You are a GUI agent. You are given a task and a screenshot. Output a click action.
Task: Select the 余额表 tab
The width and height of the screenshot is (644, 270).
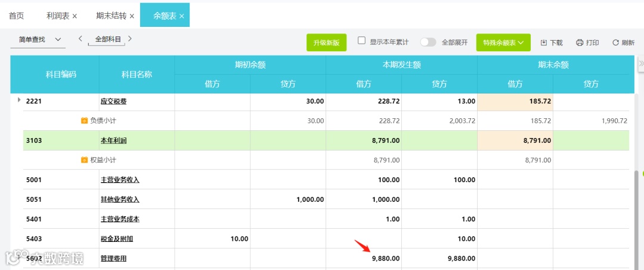(x=165, y=16)
